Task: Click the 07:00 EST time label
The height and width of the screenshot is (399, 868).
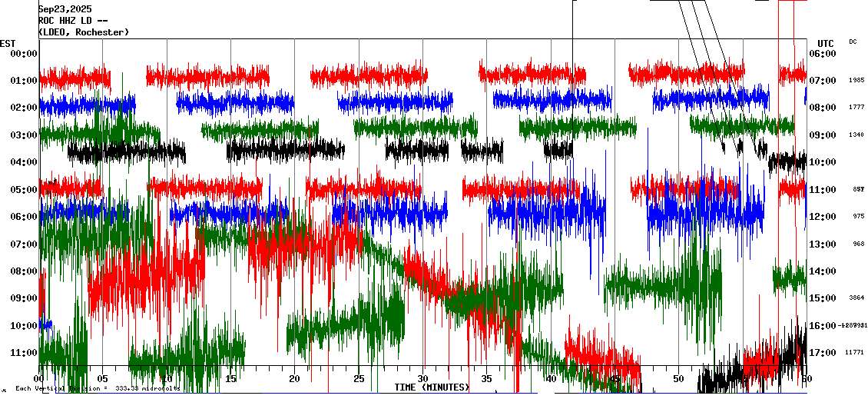Action: coord(23,244)
